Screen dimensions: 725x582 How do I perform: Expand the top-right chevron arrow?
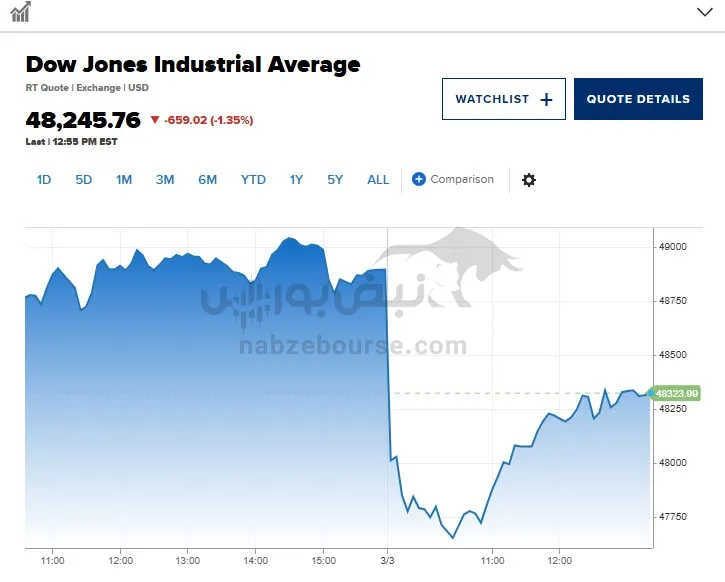pos(703,12)
